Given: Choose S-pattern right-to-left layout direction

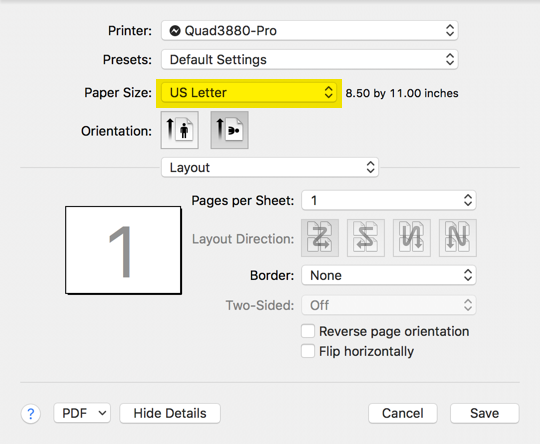Looking at the screenshot, I should coord(366,238).
